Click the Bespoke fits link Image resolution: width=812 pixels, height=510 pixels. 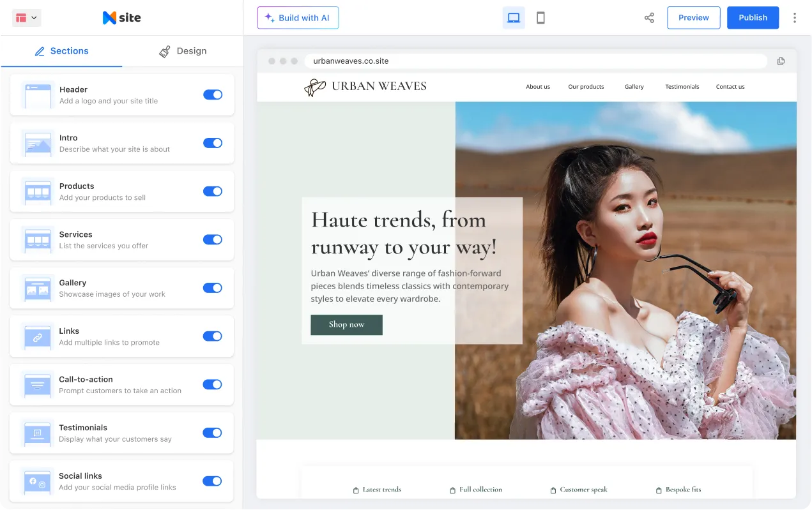(683, 490)
